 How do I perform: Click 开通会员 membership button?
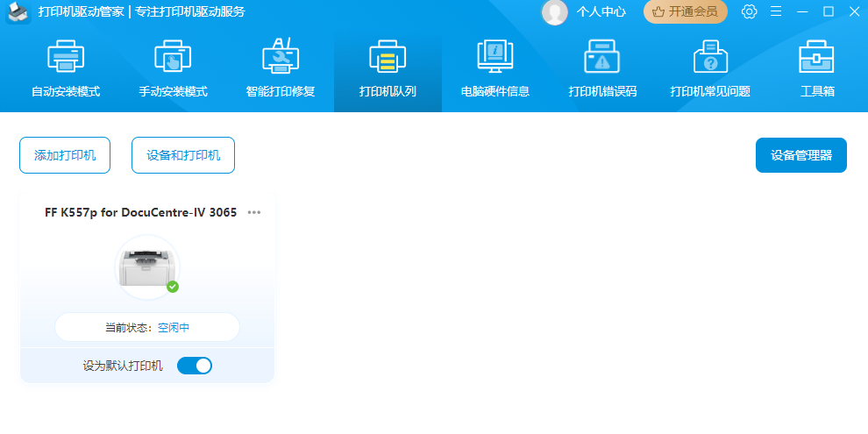coord(686,11)
